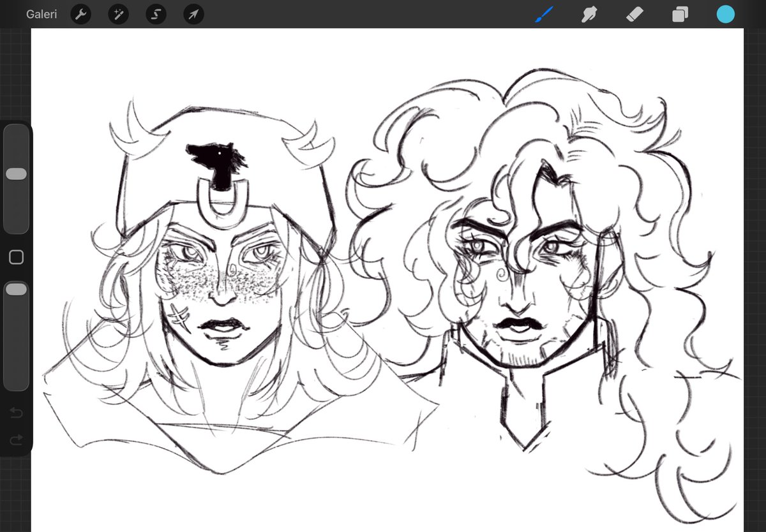Activate the Selection S-ribbon tool
This screenshot has height=532, width=766.
[156, 14]
